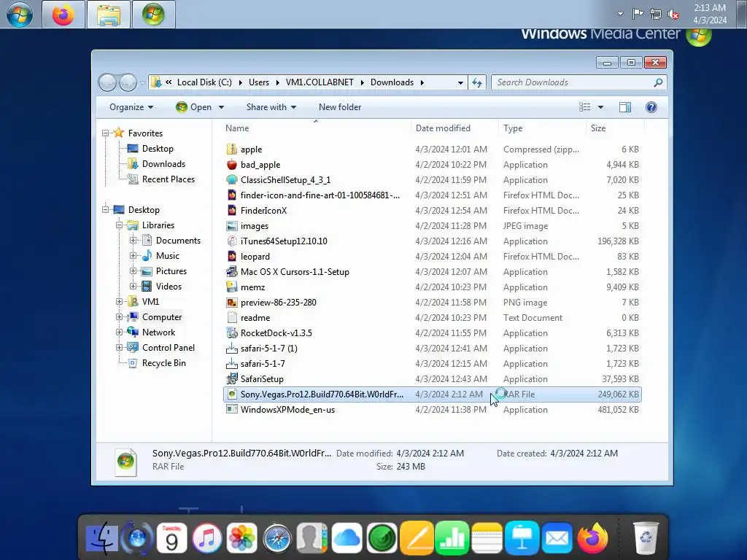The image size is (747, 560).
Task: Open the Trash icon in the dock
Action: point(646,538)
